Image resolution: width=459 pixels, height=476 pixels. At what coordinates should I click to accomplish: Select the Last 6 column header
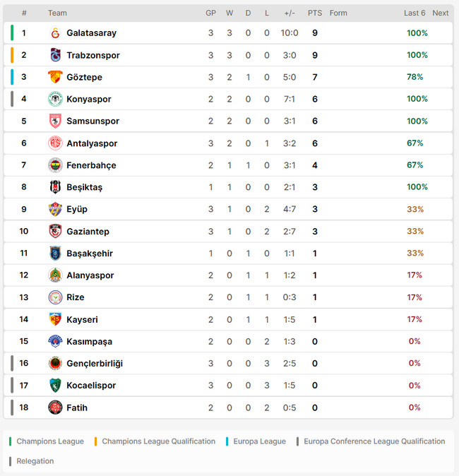[415, 13]
